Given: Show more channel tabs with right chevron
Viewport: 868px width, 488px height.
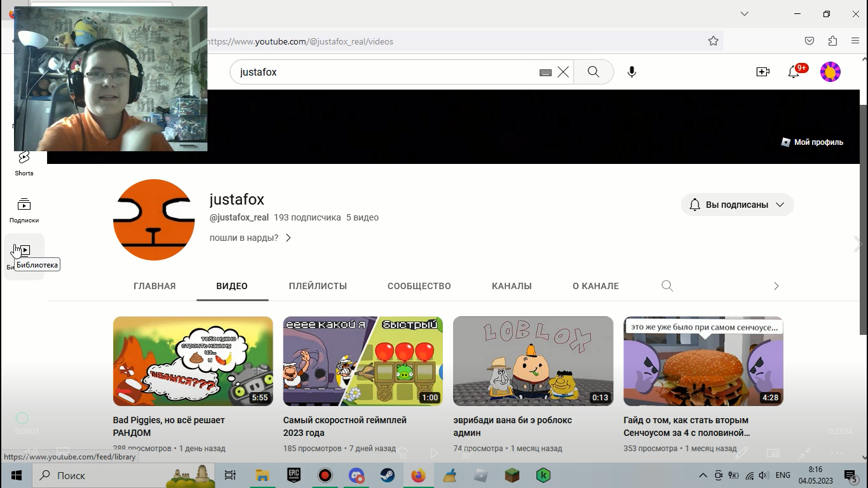Looking at the screenshot, I should 776,286.
